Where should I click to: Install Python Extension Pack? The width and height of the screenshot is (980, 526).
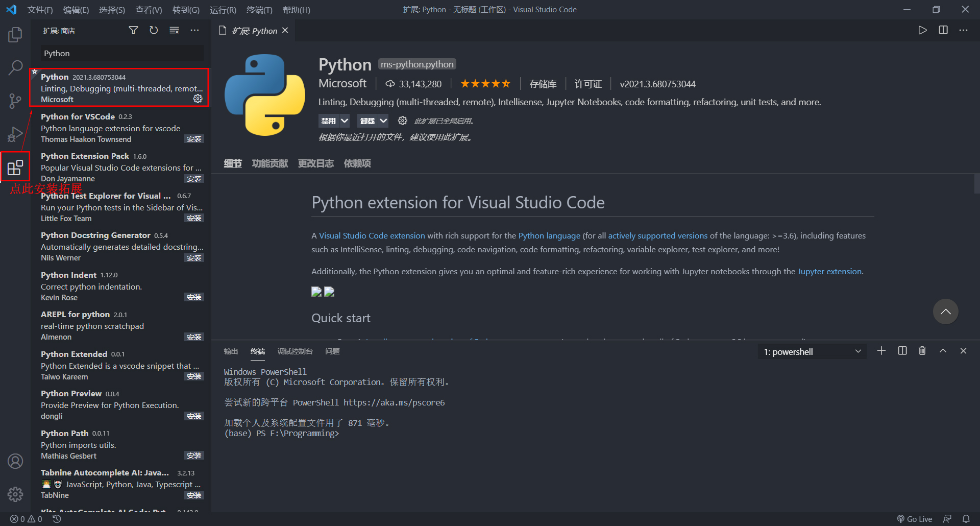point(194,179)
